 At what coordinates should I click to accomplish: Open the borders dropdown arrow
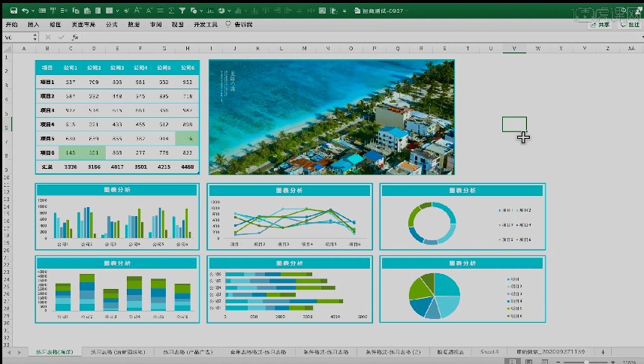pos(117,11)
